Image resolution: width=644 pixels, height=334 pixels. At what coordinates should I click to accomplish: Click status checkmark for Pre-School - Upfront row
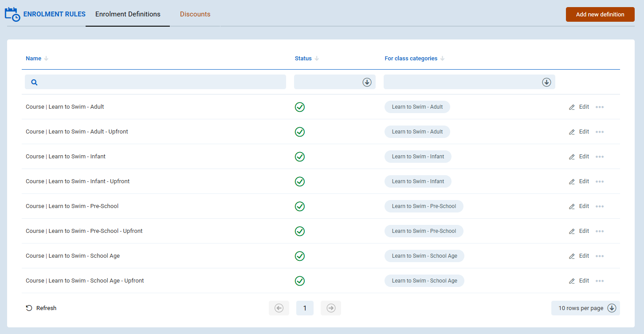coord(300,231)
